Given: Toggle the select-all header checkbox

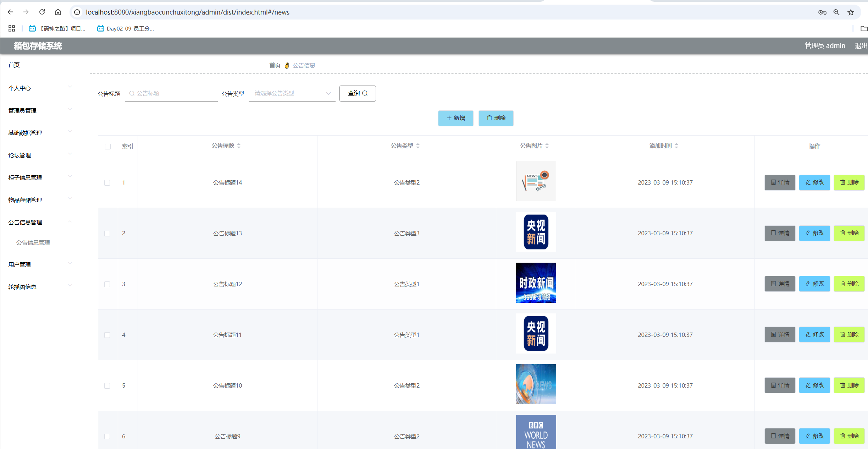Looking at the screenshot, I should 108,147.
